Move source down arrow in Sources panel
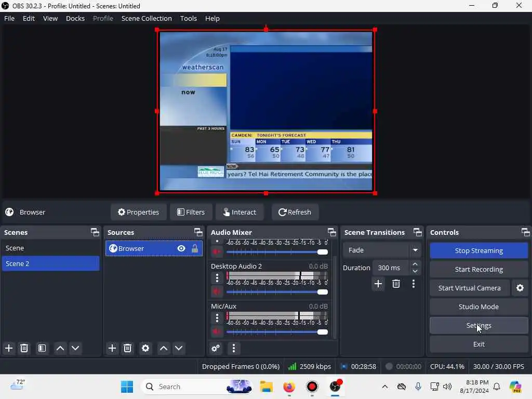The width and height of the screenshot is (532, 399). (x=179, y=348)
